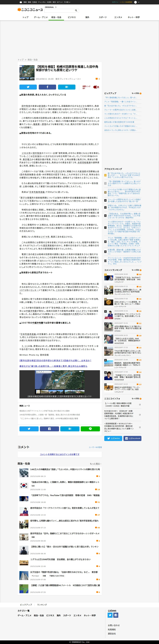Open footer 運営会社 link

[x=112, y=634]
